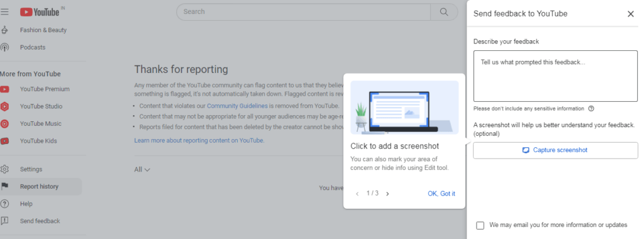Click the laptop screenshot illustration

tap(404, 107)
